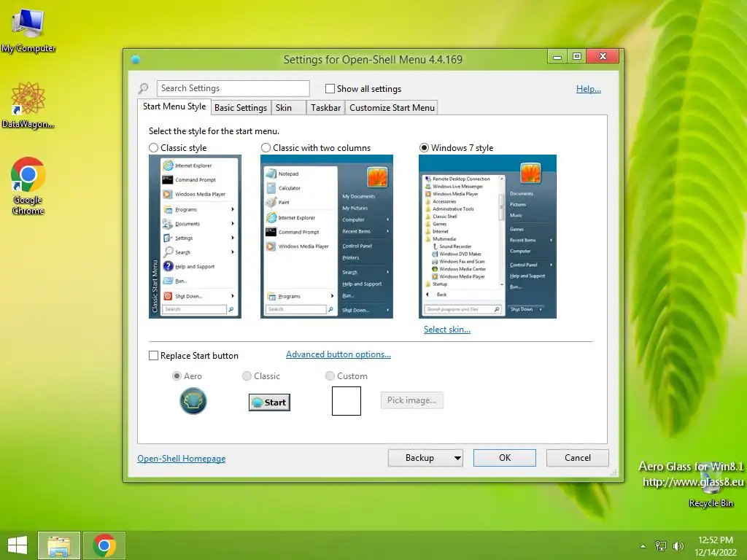The width and height of the screenshot is (747, 560).
Task: Confirm settings with the OK button
Action: click(x=505, y=458)
